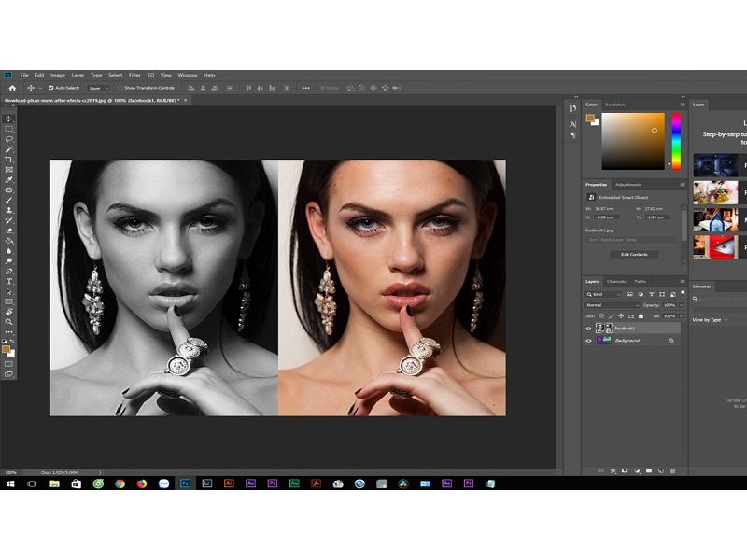Screen dimensions: 747x560
Task: Switch to the Channels tab
Action: pos(615,282)
